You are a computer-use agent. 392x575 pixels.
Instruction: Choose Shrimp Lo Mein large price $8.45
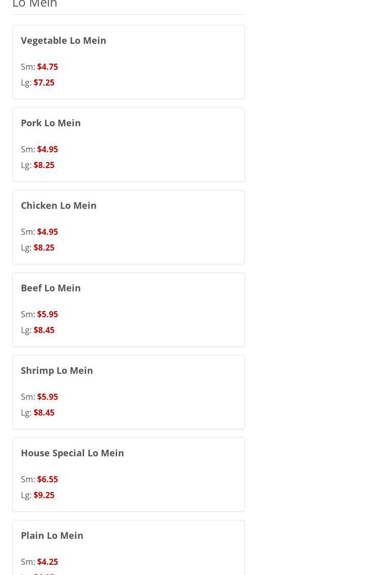click(x=44, y=413)
